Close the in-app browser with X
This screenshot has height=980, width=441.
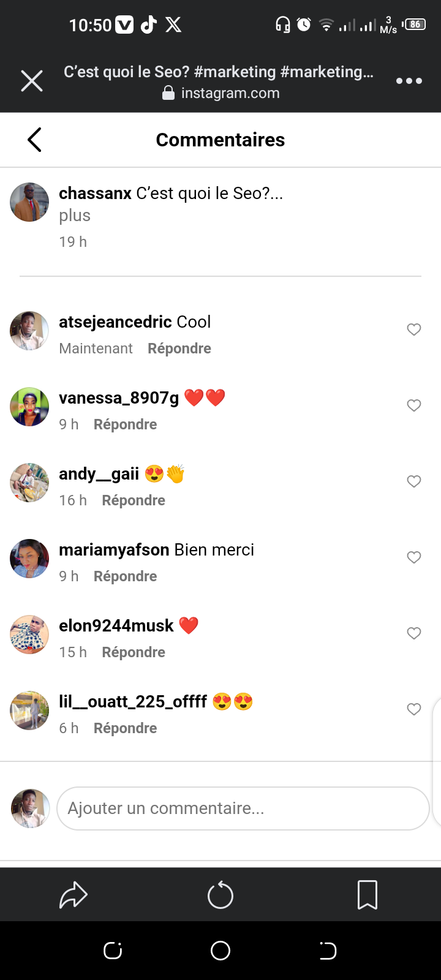click(32, 81)
